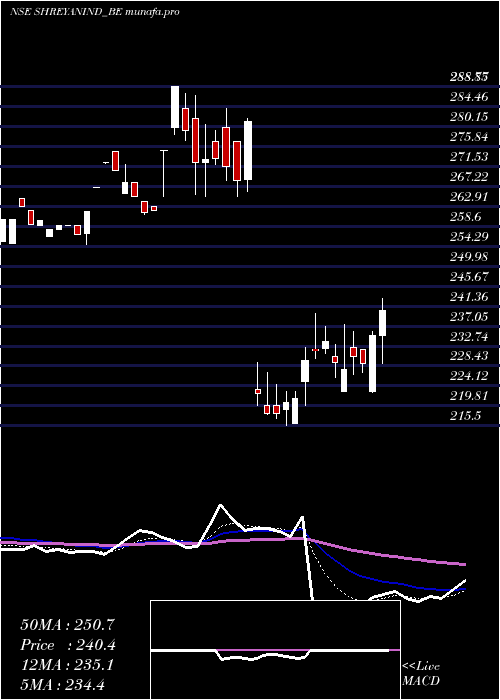Pick the 271.53 axis value

coord(468,157)
